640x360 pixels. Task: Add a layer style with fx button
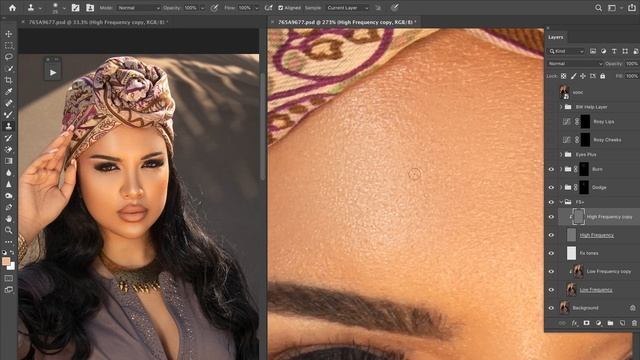coord(574,323)
